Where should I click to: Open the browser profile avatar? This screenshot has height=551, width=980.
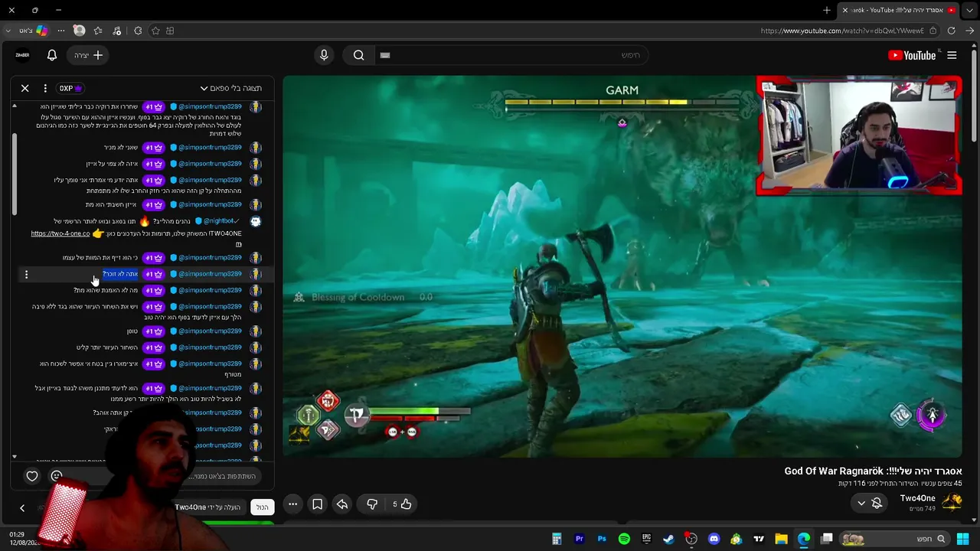click(79, 31)
